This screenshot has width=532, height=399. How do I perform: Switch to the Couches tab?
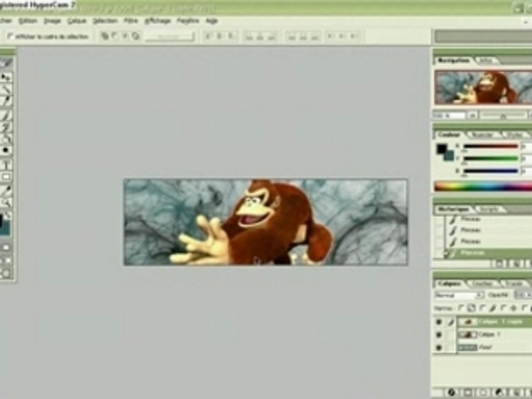[482, 283]
